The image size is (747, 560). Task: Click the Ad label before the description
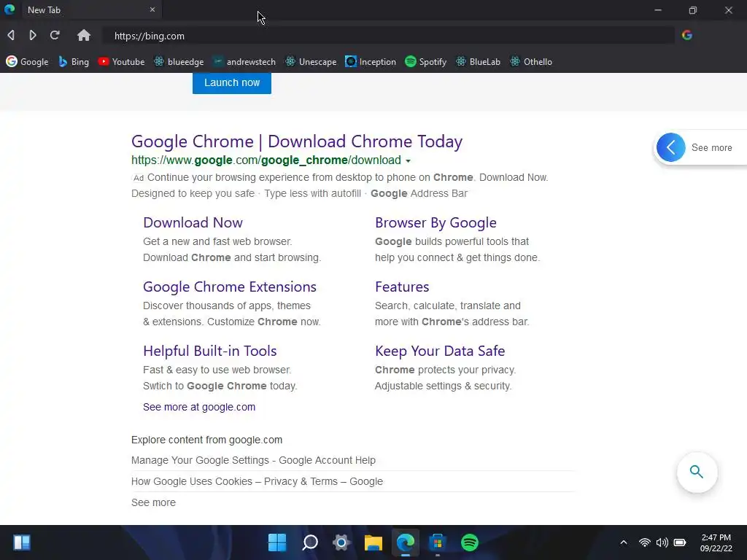click(138, 178)
